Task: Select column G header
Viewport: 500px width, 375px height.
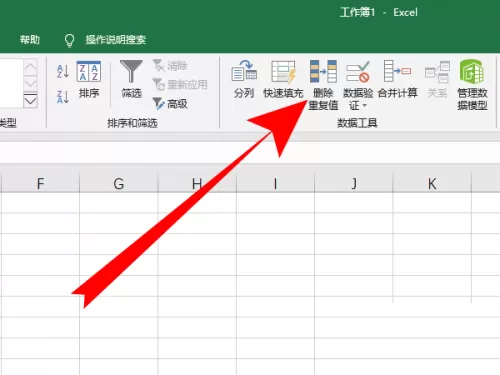Action: pos(119,183)
